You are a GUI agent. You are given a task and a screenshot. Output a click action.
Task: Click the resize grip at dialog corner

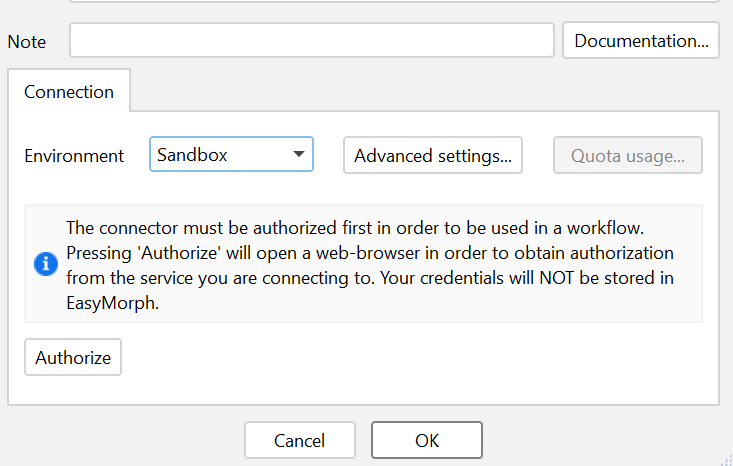tap(724, 458)
